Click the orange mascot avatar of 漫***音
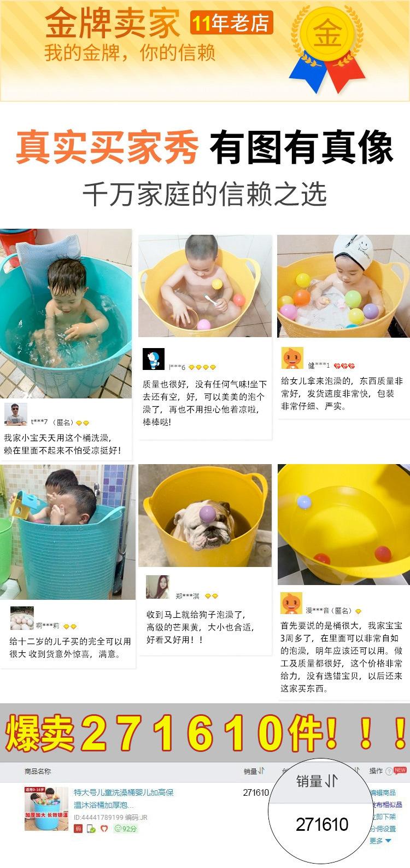This screenshot has width=410, height=868. [291, 603]
